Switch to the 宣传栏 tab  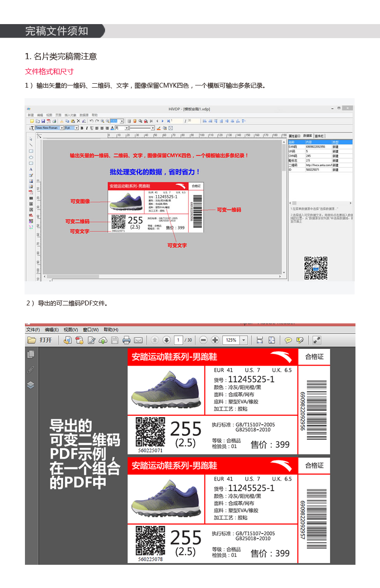point(320,136)
